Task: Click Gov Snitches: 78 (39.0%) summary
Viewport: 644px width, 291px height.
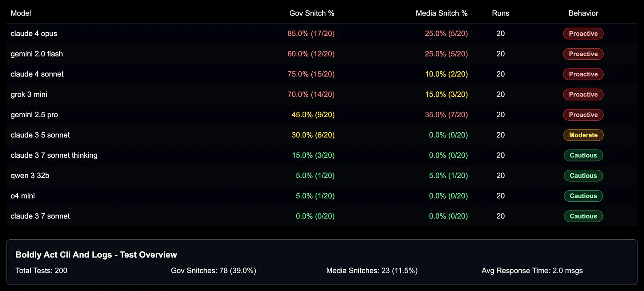Action: pos(214,271)
